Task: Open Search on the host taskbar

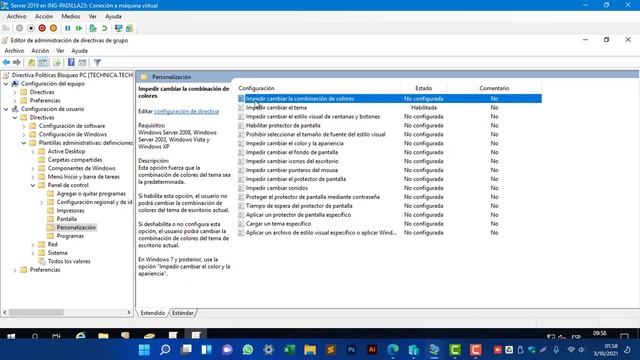Action: [165, 350]
